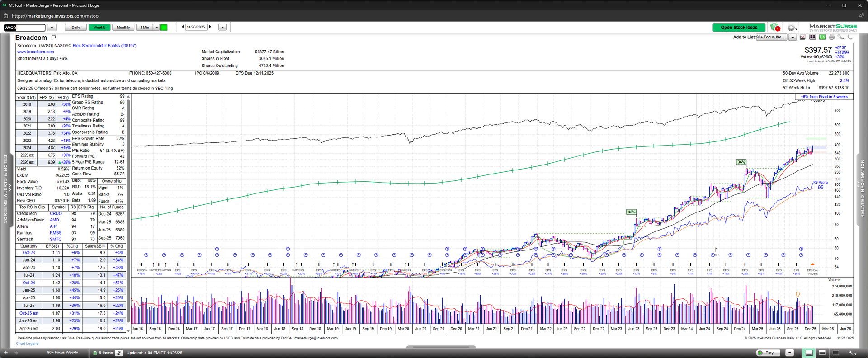Click the printer icon to print chart
Image resolution: width=868 pixels, height=358 pixels.
click(832, 37)
